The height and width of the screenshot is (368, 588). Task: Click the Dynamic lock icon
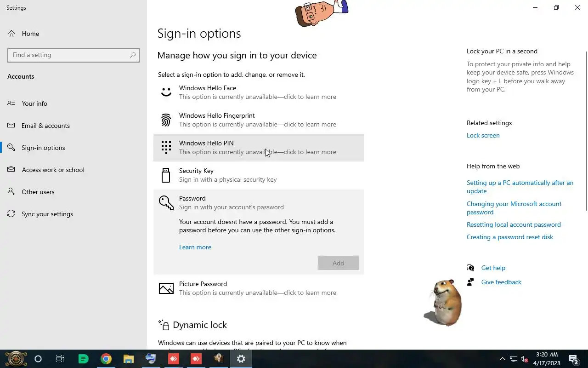click(x=164, y=325)
